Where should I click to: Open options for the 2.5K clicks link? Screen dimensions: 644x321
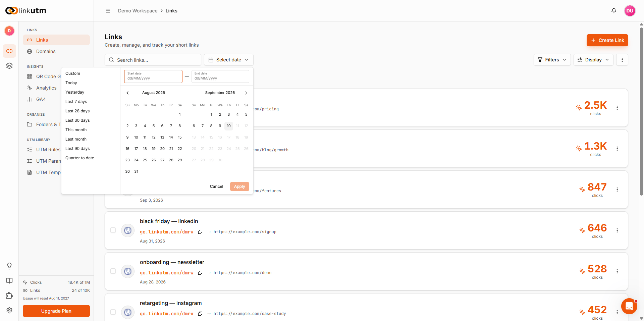[617, 108]
